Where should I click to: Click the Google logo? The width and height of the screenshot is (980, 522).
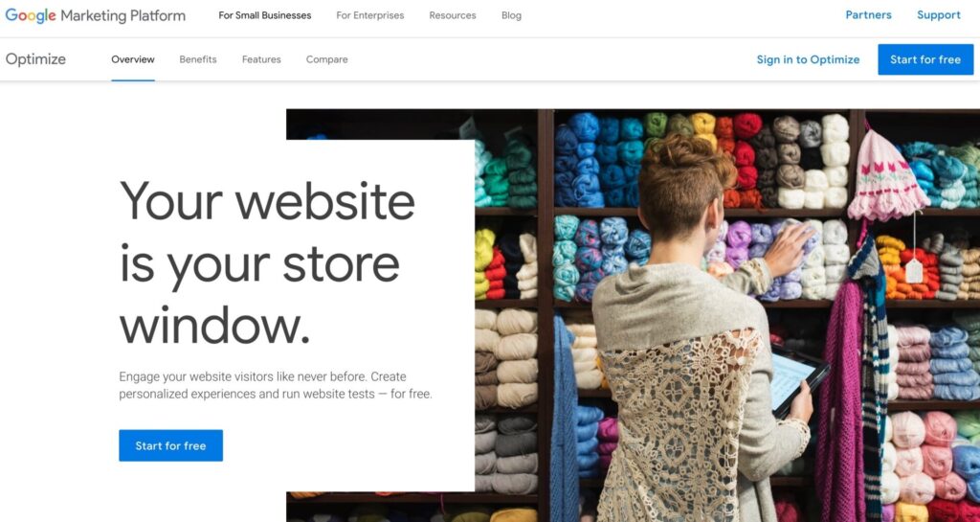(31, 15)
